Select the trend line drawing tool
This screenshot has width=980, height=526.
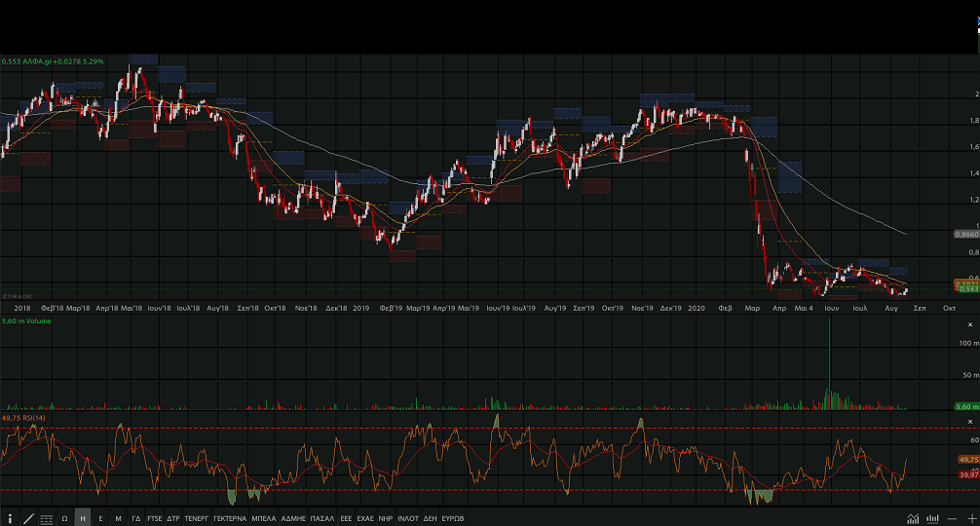(28, 518)
